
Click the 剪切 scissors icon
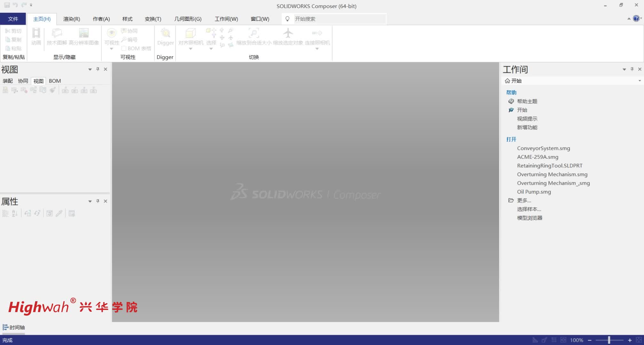(x=8, y=31)
